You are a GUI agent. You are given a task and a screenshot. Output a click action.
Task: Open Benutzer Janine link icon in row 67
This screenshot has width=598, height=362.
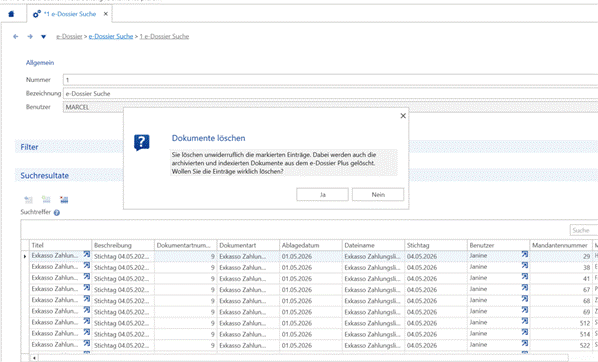pos(525,288)
